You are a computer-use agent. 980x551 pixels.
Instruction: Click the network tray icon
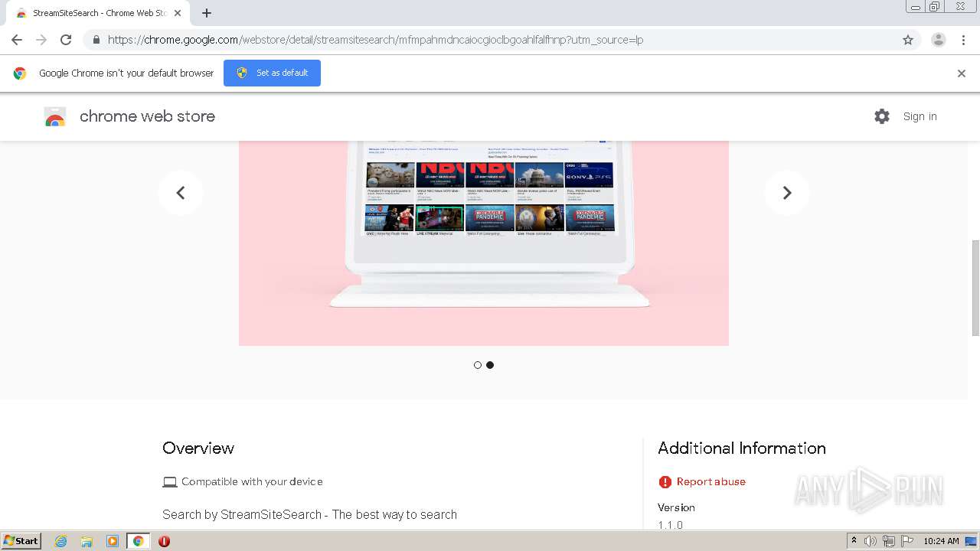889,541
